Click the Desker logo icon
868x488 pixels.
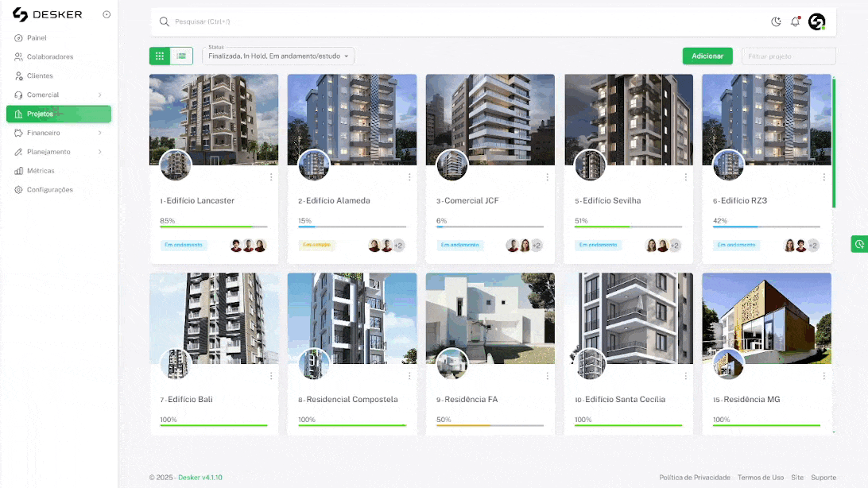[21, 14]
